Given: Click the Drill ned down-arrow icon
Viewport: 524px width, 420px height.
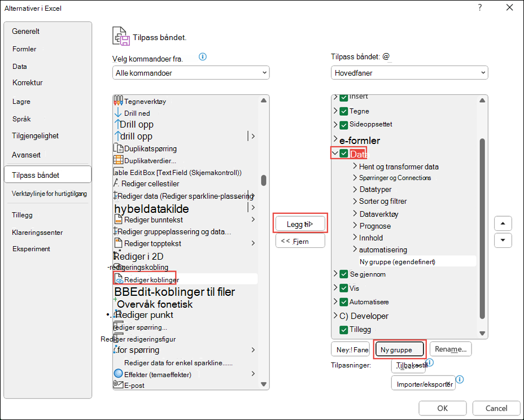Looking at the screenshot, I should pos(118,112).
